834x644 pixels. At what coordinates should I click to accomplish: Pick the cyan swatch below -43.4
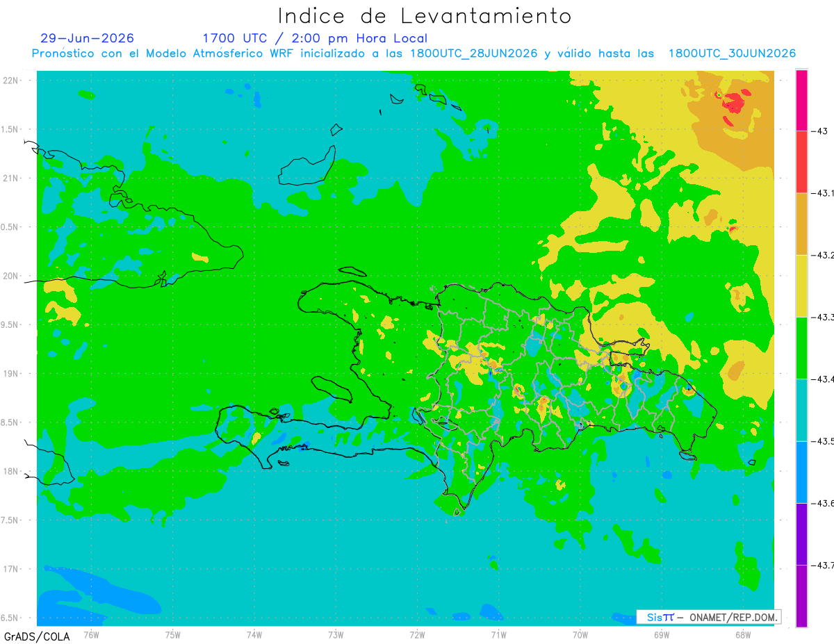(x=801, y=409)
